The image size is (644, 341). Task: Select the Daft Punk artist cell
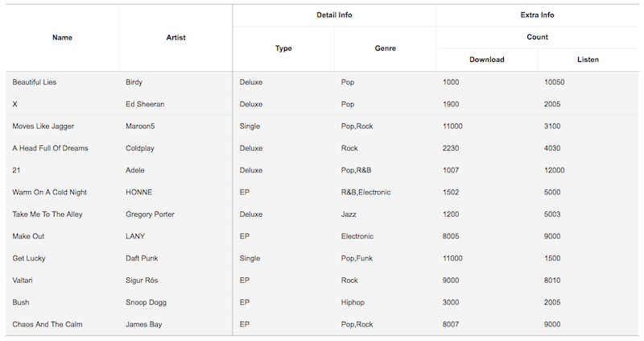pos(143,258)
